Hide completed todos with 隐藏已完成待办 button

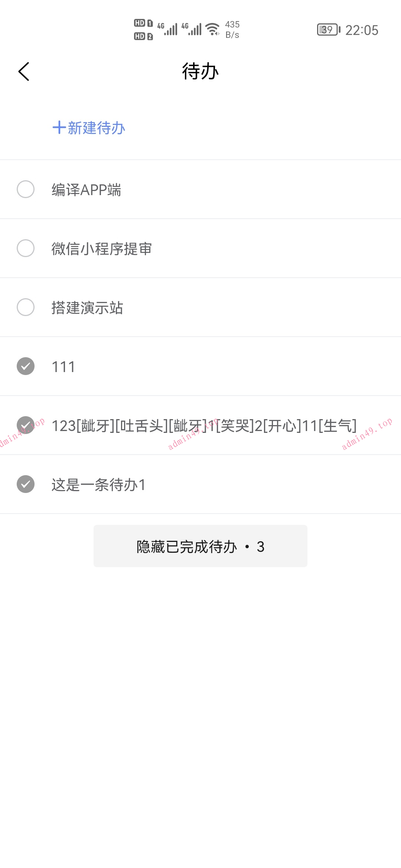(200, 546)
